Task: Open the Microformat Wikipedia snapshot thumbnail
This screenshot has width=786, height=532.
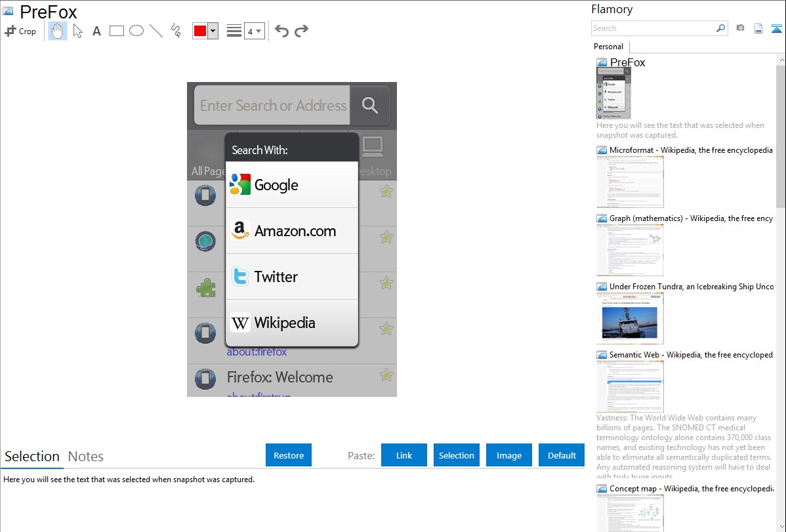Action: [630, 182]
